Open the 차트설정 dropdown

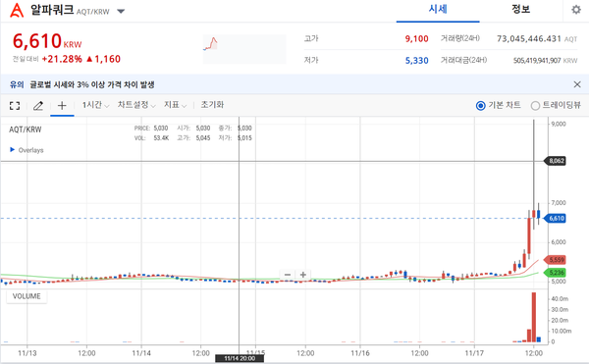tap(136, 105)
